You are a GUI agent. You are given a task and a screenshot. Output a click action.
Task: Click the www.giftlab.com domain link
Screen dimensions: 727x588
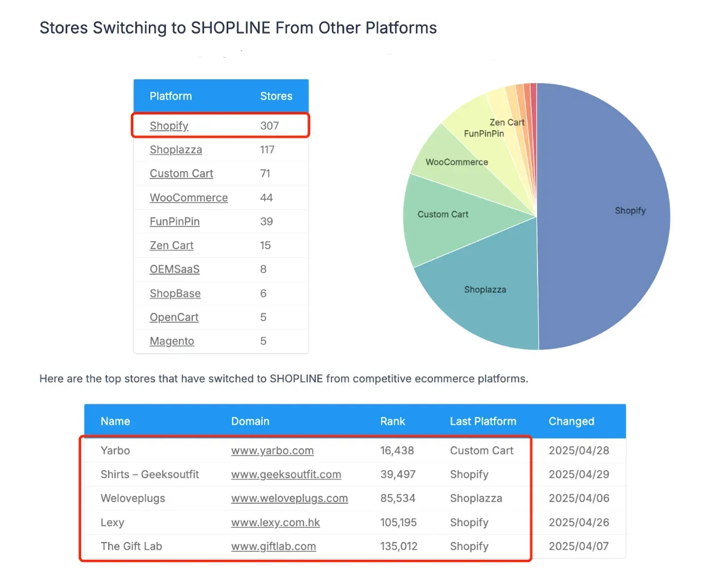pos(273,546)
